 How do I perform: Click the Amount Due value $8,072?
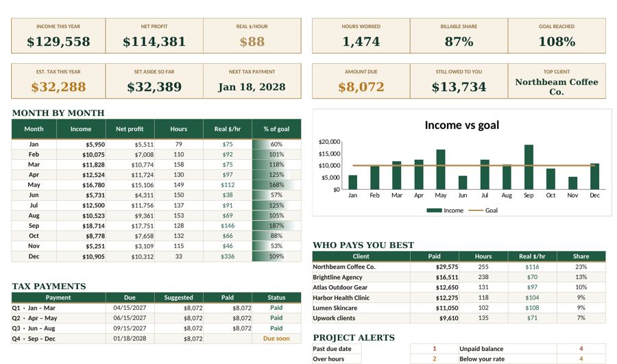click(361, 87)
